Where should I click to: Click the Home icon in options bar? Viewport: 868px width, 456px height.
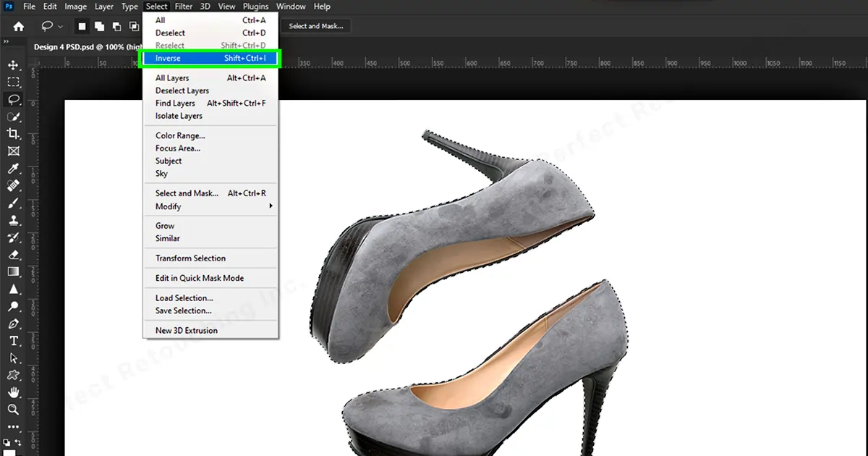(19, 26)
